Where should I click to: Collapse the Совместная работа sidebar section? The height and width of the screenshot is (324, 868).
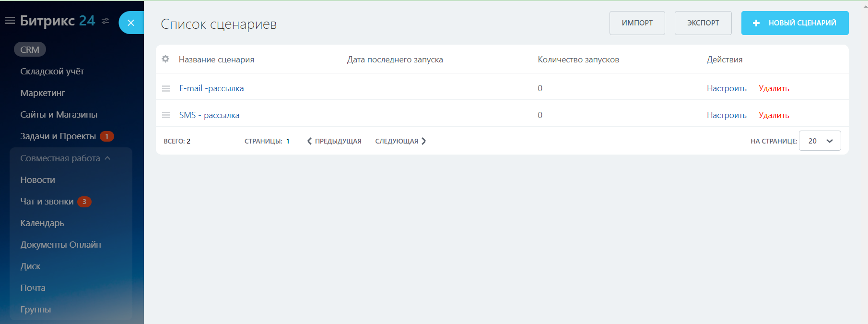pos(107,158)
